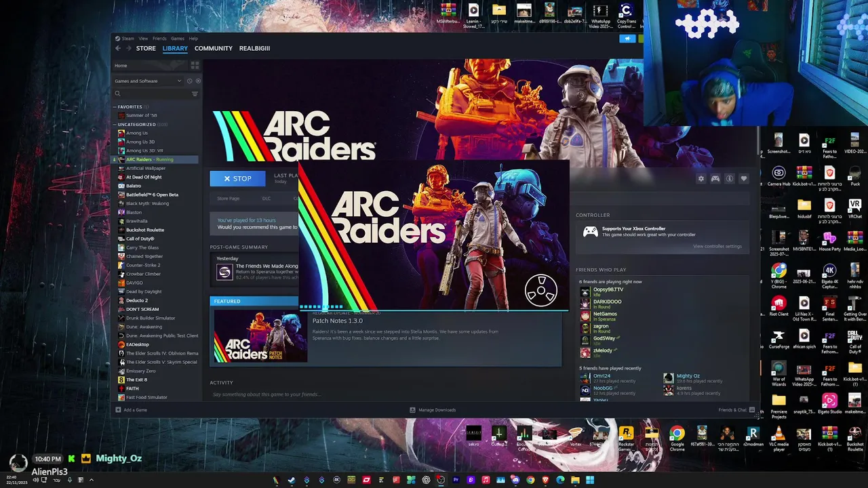
Task: Open VRChat desktop shortcut
Action: tap(854, 207)
